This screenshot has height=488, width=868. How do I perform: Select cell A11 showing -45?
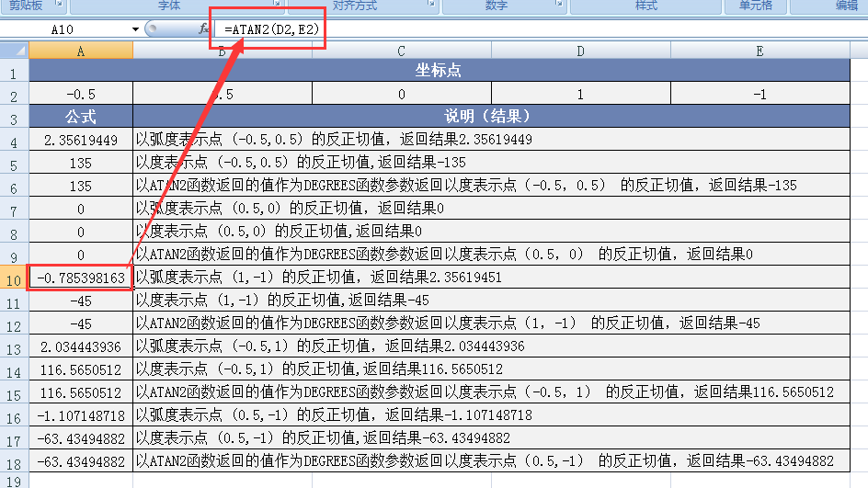(81, 301)
